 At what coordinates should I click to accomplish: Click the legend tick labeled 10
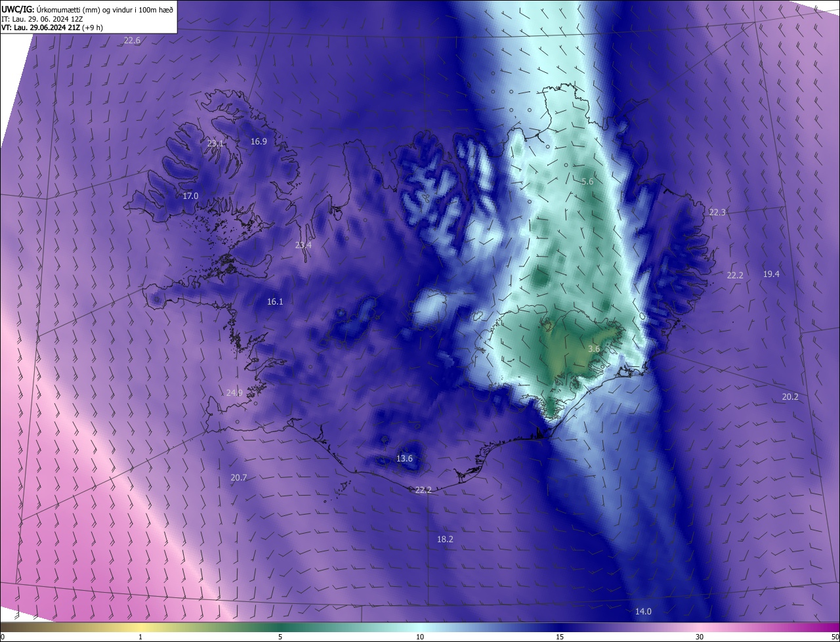(420, 637)
